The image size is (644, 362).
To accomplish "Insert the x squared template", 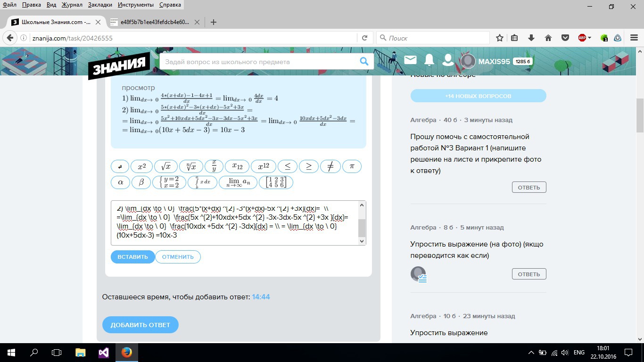I will 142,166.
